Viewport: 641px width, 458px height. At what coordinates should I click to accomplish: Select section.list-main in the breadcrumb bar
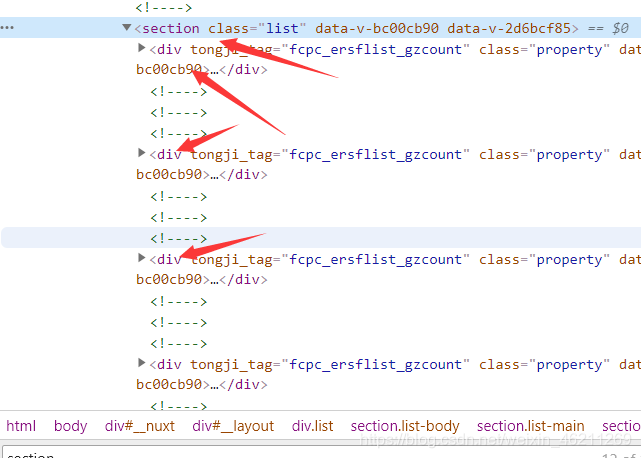click(530, 426)
